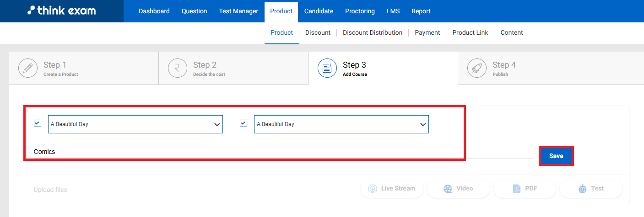Click the Test upload button
Screen dimensions: 644x217
point(591,189)
